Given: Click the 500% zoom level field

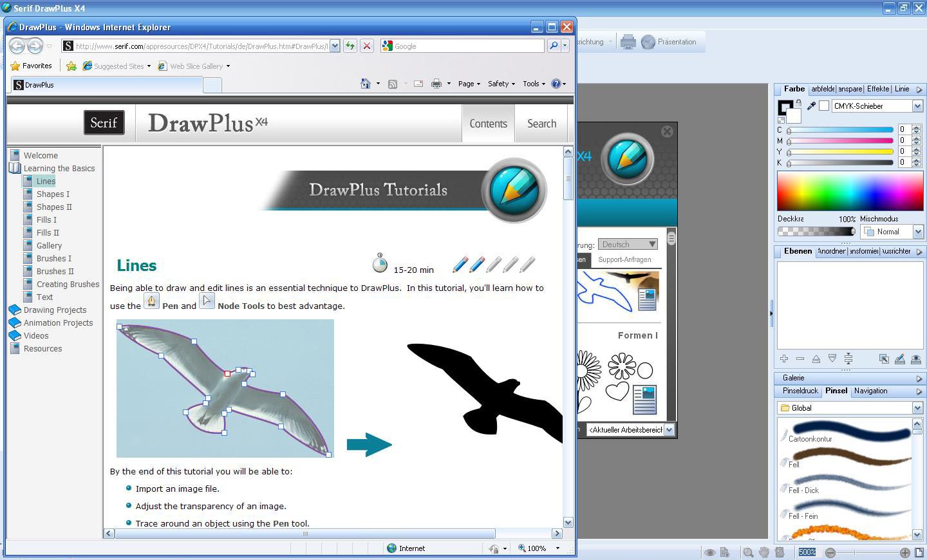Looking at the screenshot, I should point(807,552).
